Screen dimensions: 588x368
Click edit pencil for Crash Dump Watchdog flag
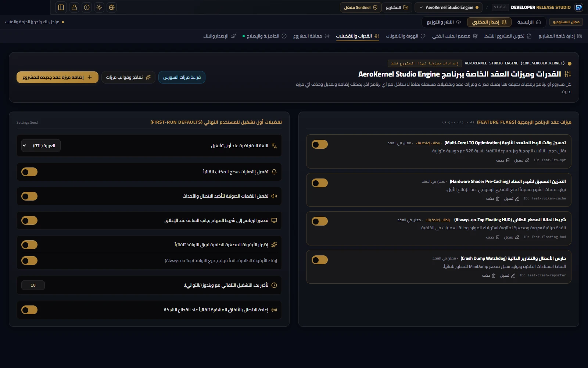click(x=513, y=276)
